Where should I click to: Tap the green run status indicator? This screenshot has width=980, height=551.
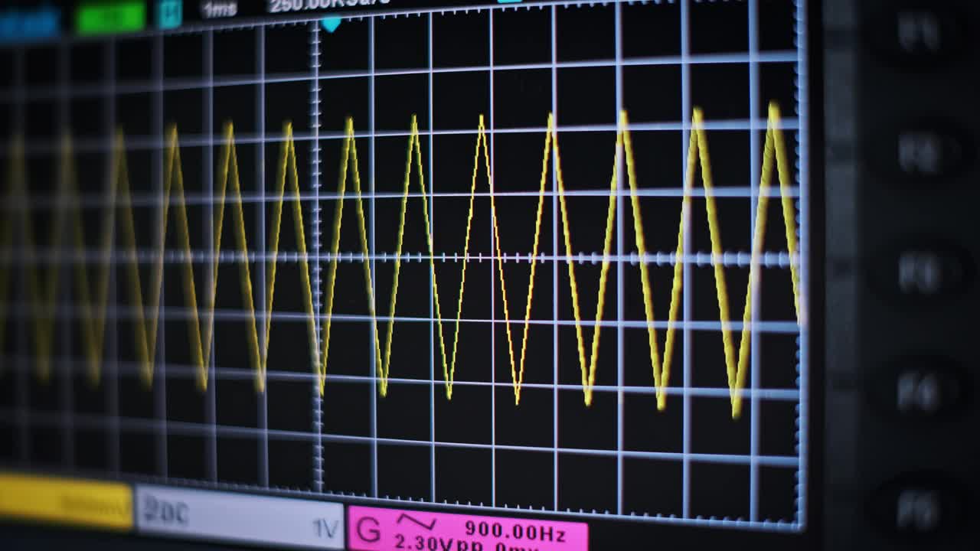point(110,18)
